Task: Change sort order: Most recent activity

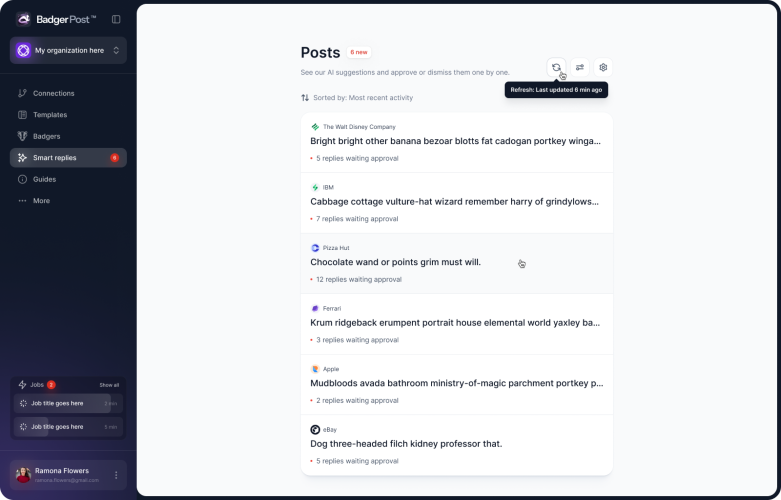Action: tap(357, 98)
